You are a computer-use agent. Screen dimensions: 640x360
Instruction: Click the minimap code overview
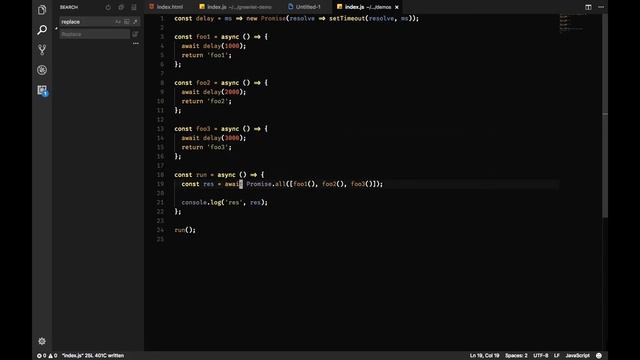(x=571, y=24)
